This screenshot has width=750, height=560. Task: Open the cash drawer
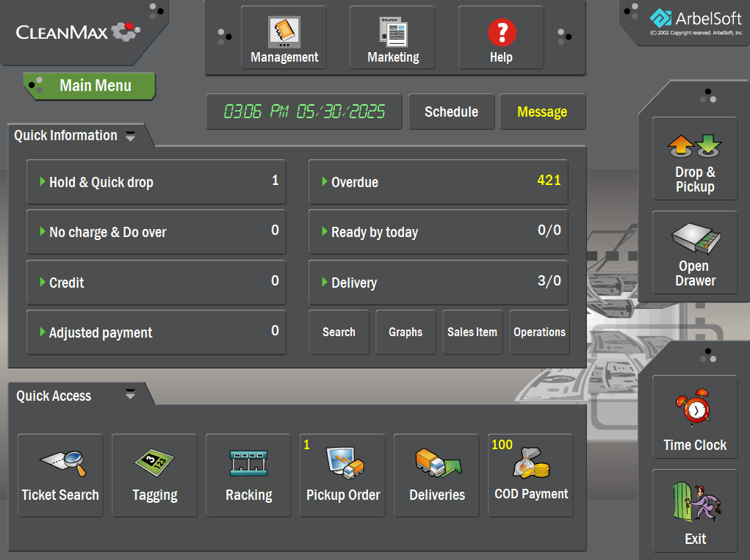click(x=694, y=252)
